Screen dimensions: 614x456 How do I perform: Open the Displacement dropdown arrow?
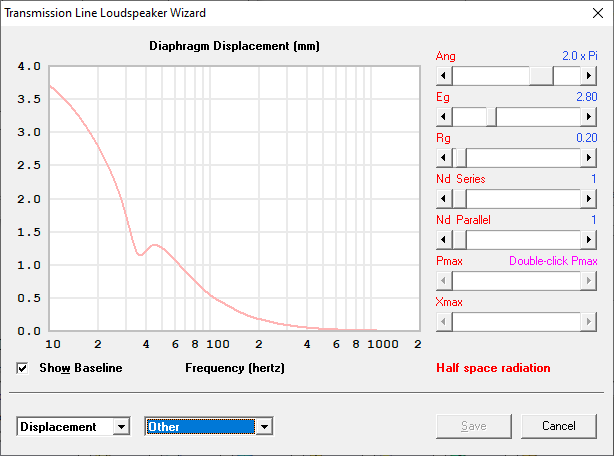coord(121,426)
